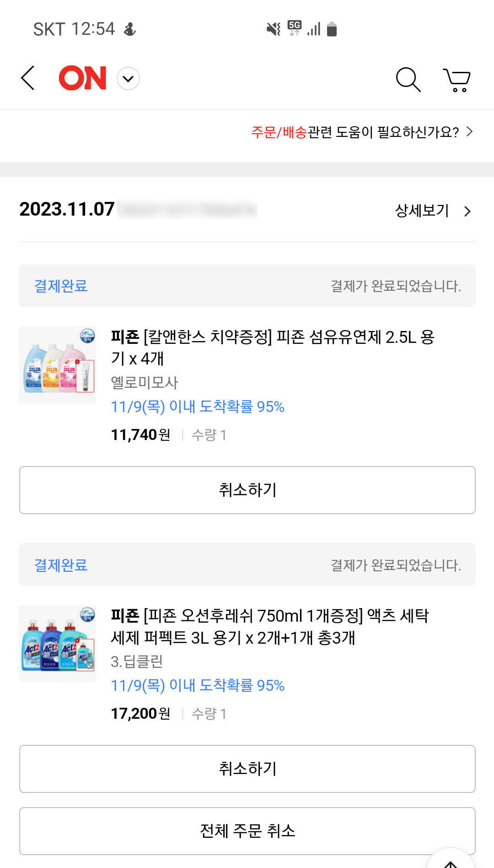Tap the red ON logo
Image resolution: width=494 pixels, height=868 pixels.
83,78
